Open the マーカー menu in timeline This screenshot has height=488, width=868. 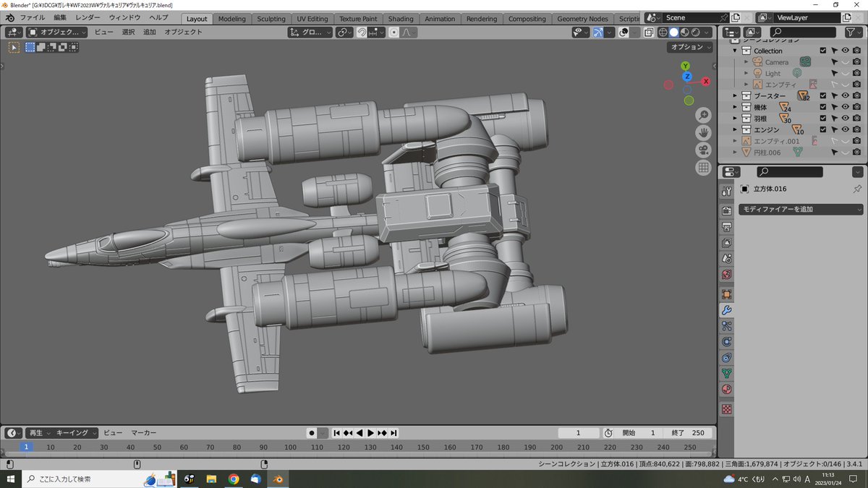click(x=143, y=433)
